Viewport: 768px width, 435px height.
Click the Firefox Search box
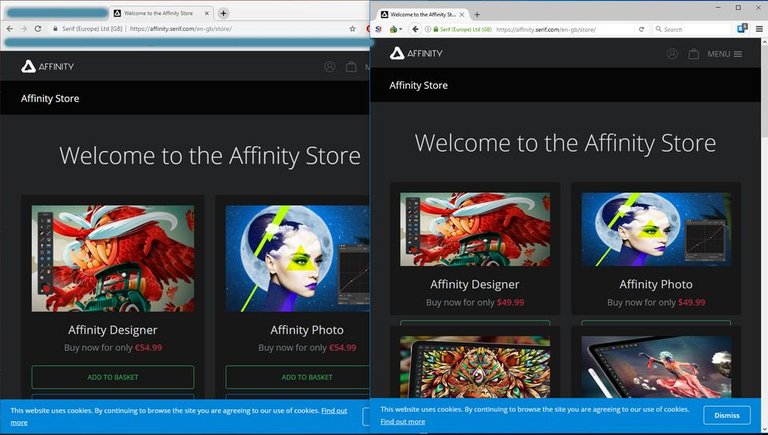point(693,29)
